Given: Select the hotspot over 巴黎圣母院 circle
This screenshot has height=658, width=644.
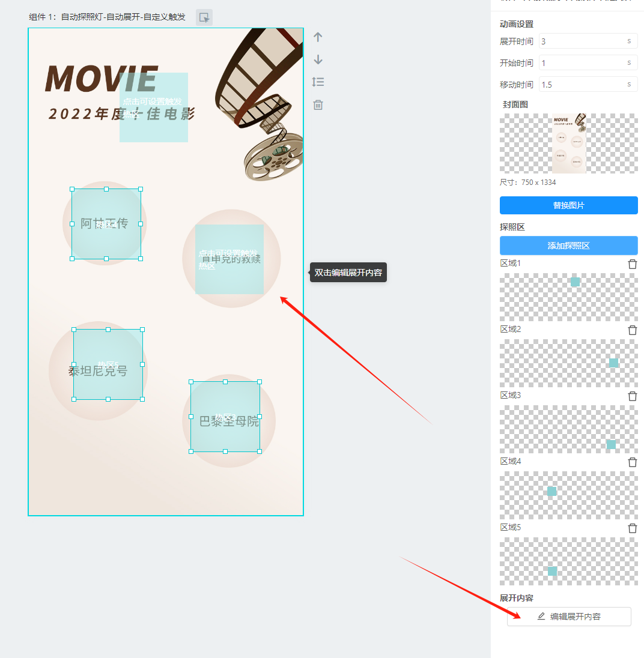Looking at the screenshot, I should coord(225,417).
